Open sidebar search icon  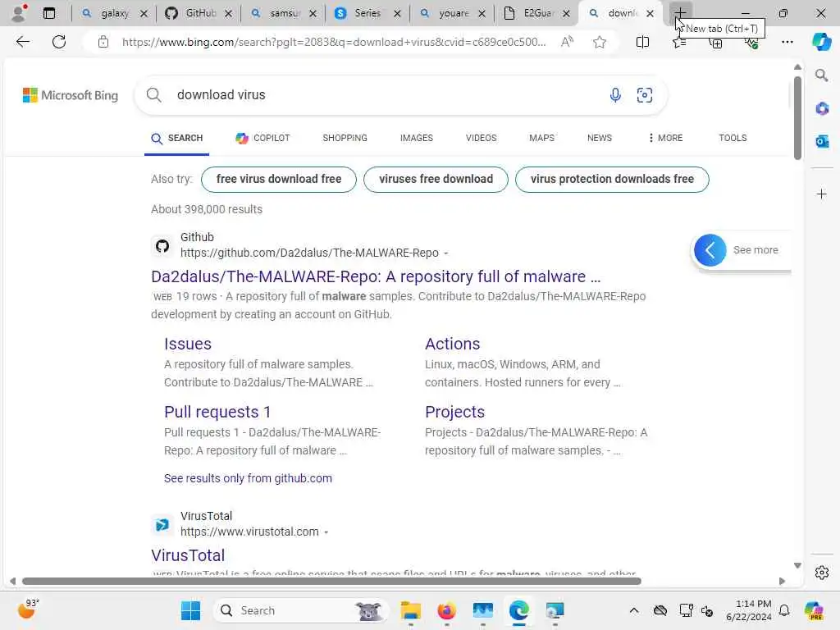pyautogui.click(x=821, y=75)
